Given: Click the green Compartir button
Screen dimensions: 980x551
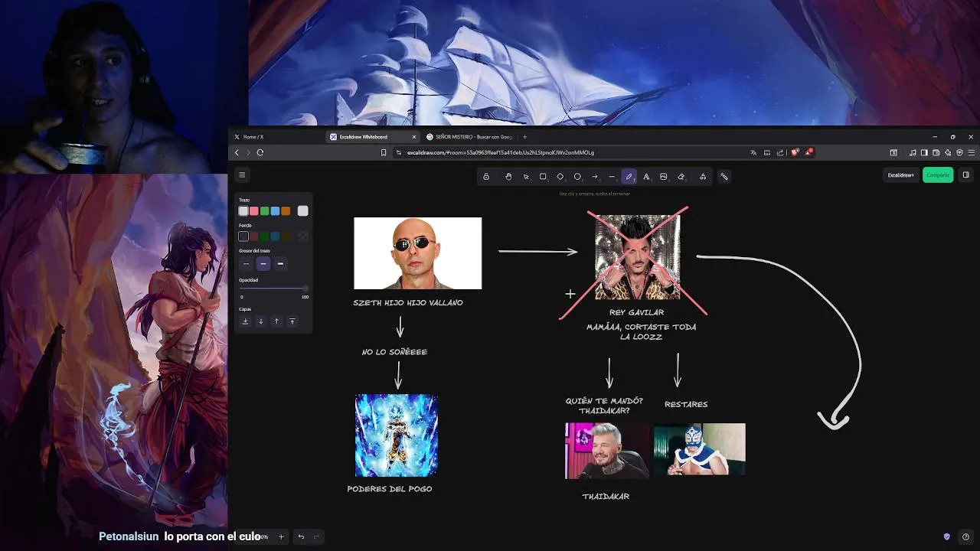Looking at the screenshot, I should (x=938, y=175).
